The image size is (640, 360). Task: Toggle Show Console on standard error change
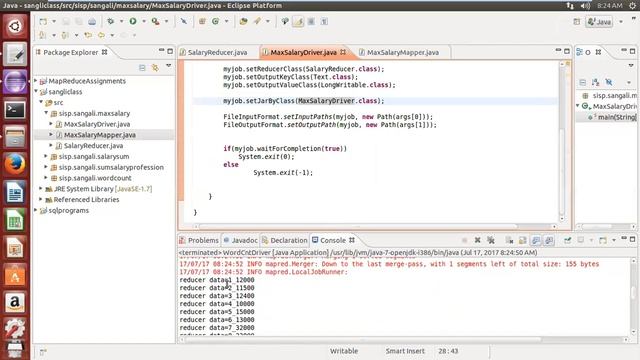[549, 240]
